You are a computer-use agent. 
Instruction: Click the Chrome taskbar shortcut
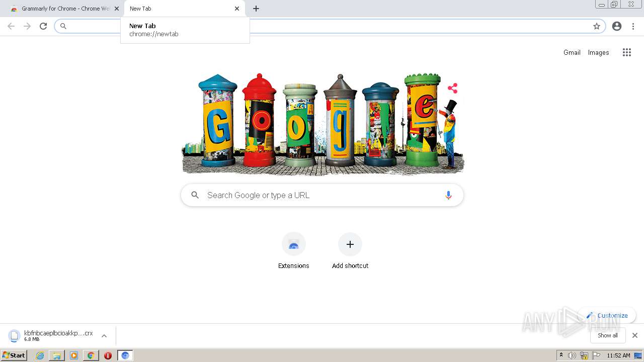pos(91,355)
